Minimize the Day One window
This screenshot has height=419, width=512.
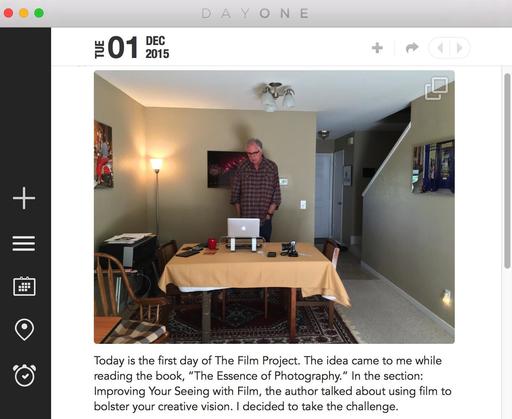(24, 13)
